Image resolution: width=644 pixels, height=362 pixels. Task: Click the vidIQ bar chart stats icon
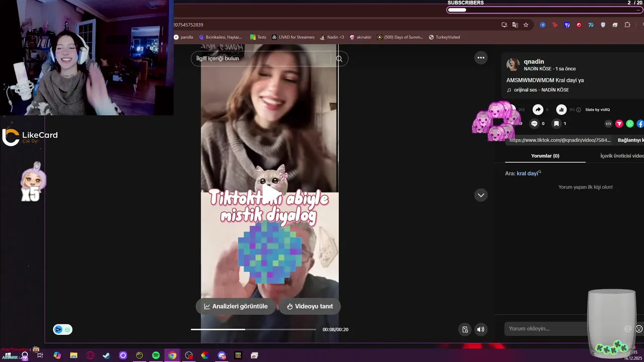click(561, 110)
